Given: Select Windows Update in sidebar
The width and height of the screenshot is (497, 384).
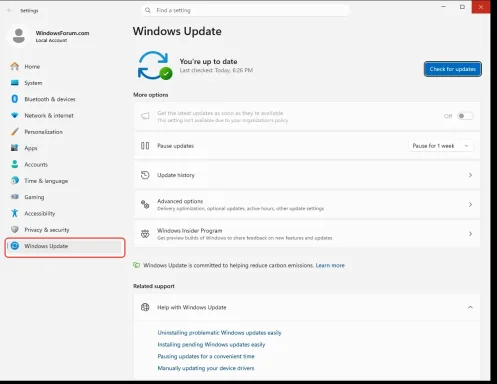Looking at the screenshot, I should [65, 246].
